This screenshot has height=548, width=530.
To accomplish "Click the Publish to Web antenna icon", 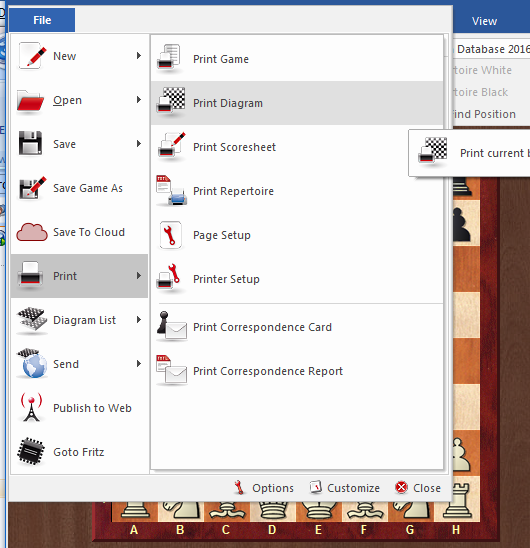I will (31, 407).
